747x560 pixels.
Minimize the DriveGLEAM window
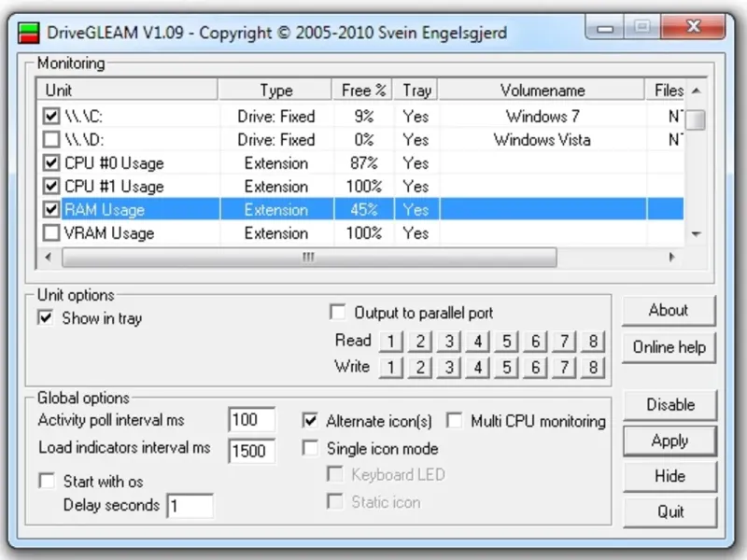pos(604,28)
